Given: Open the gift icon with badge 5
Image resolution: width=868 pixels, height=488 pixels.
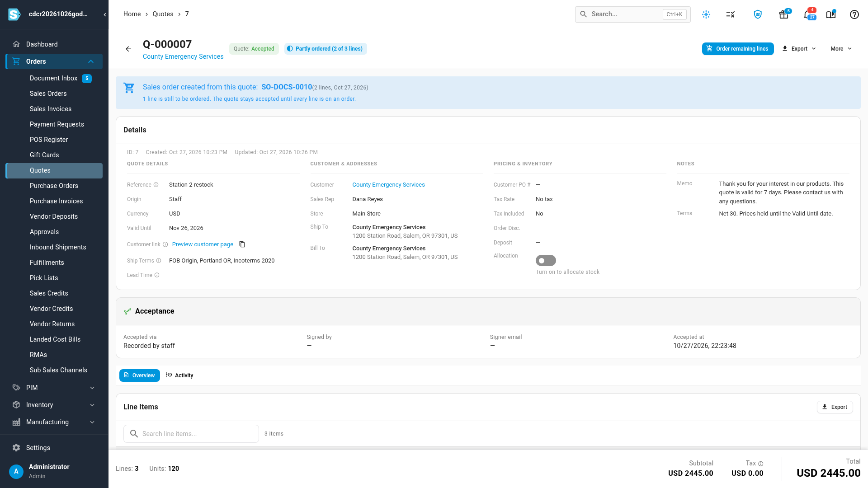Looking at the screenshot, I should point(784,14).
